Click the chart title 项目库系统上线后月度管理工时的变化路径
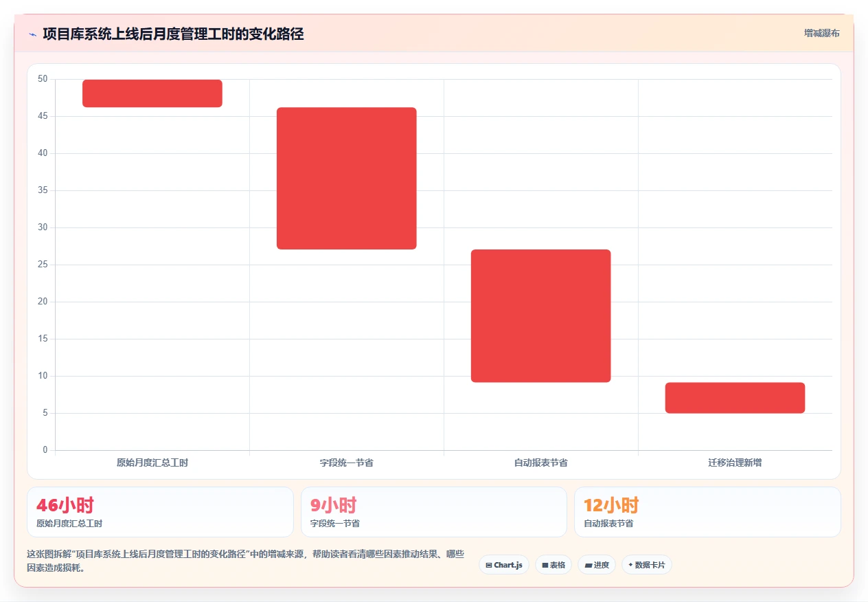This screenshot has height=602, width=868. [173, 34]
